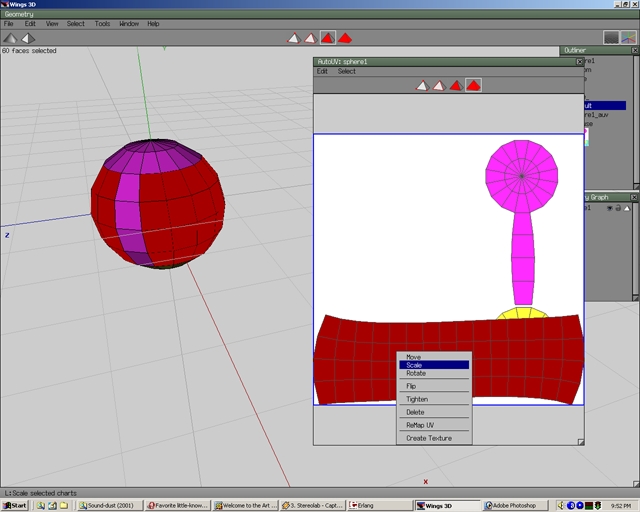The width and height of the screenshot is (640, 512).
Task: Select edge selection mode in Geometry toolbar
Action: point(311,38)
